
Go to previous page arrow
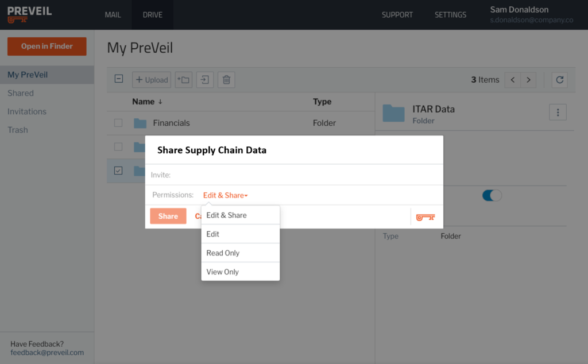513,80
